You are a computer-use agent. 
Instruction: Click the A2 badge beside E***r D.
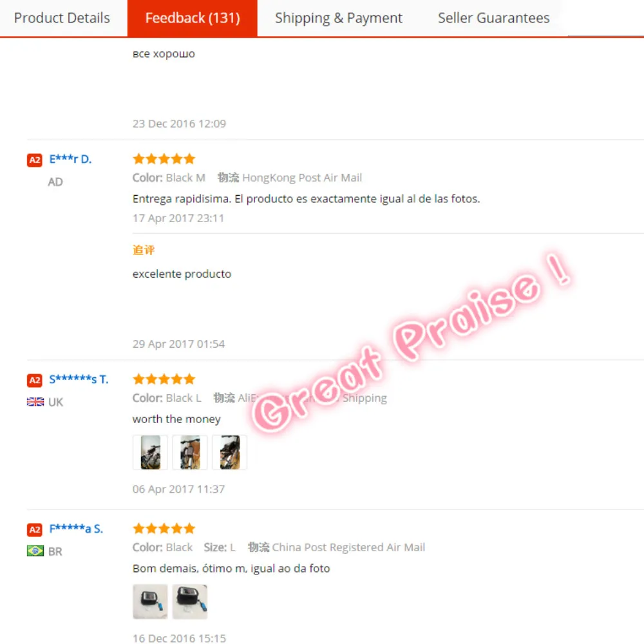pyautogui.click(x=35, y=160)
